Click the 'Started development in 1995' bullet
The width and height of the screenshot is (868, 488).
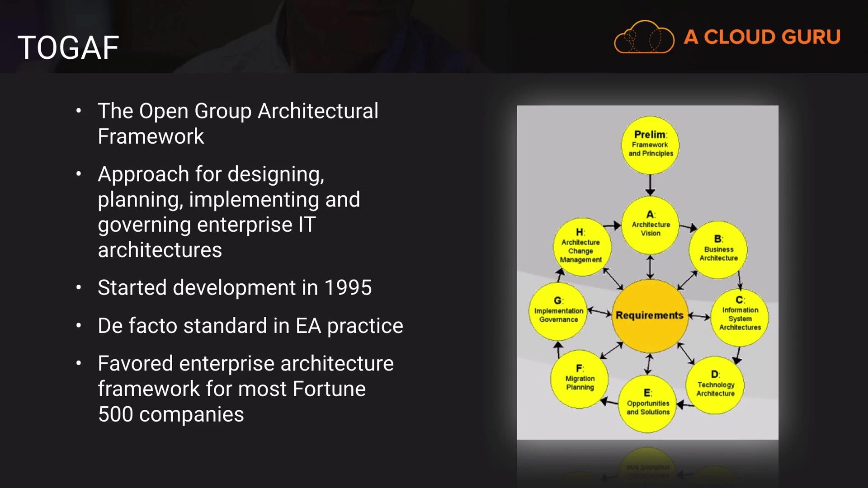(235, 288)
